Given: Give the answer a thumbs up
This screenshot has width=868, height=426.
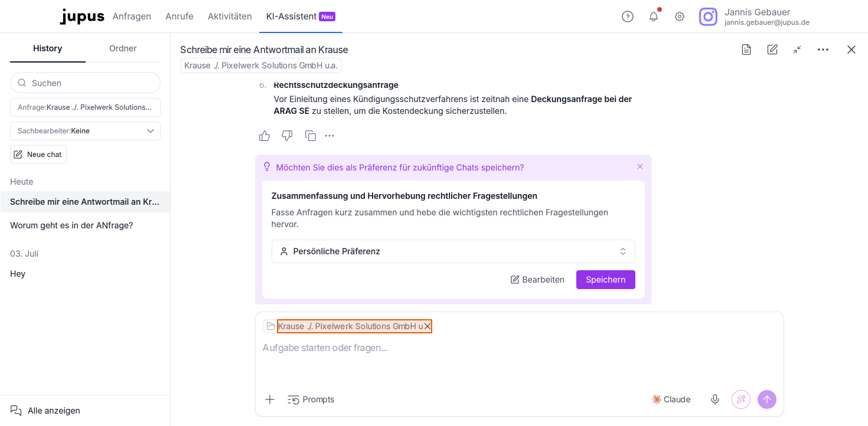Looking at the screenshot, I should click(x=265, y=136).
